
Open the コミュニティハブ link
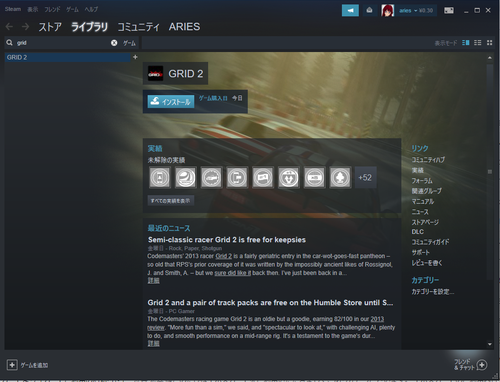point(428,160)
